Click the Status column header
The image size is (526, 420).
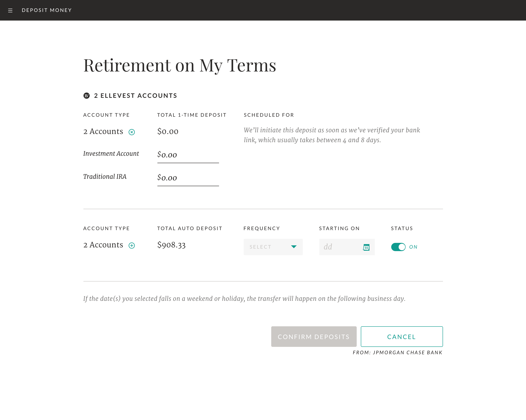click(x=402, y=228)
